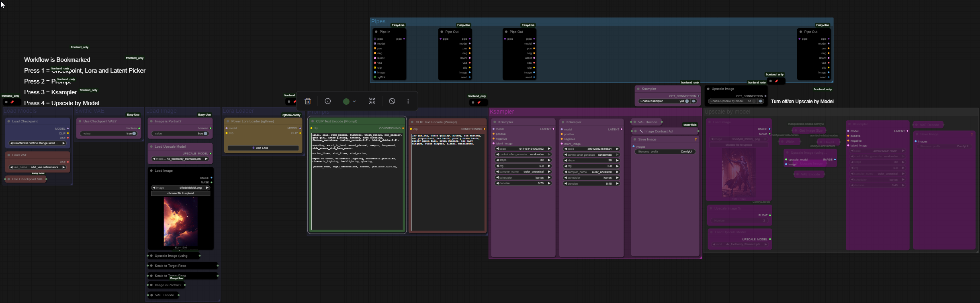Adjust denoise value 0.70 in first KSampler
980x303 pixels.
pos(523,183)
